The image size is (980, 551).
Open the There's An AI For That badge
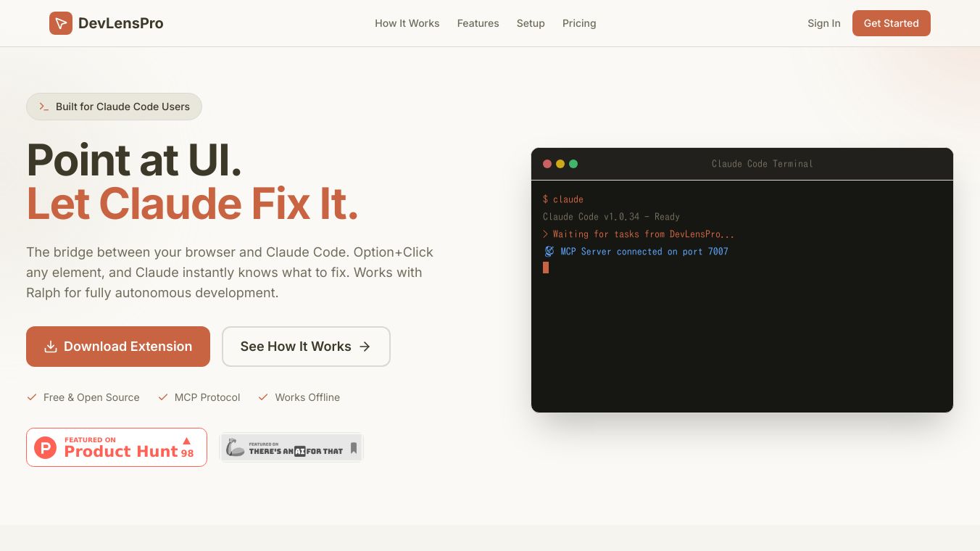tap(291, 447)
